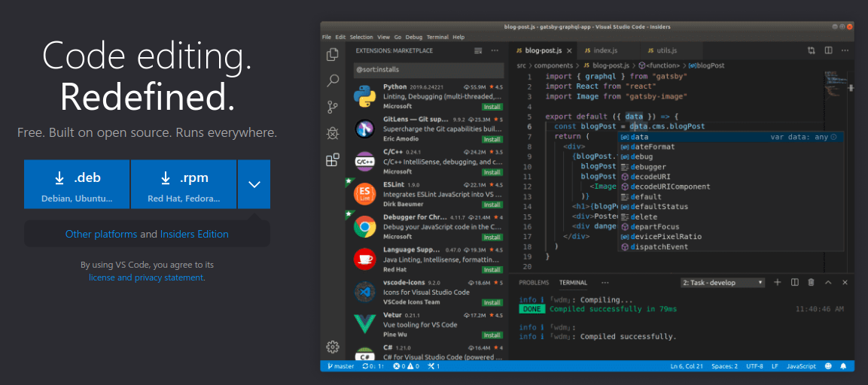868x385 pixels.
Task: Close the blog-post.js tab
Action: tap(568, 50)
